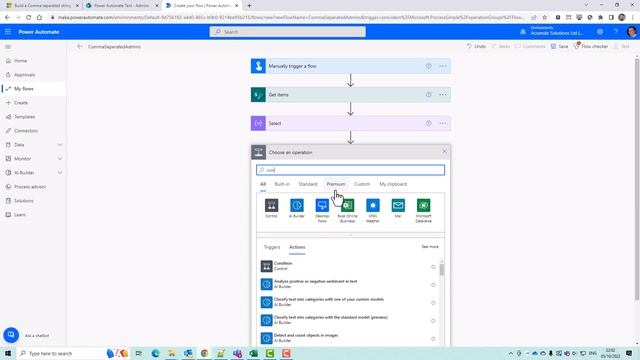The height and width of the screenshot is (360, 640).
Task: Open the environment picker Accendo Solutions
Action: pos(552,31)
